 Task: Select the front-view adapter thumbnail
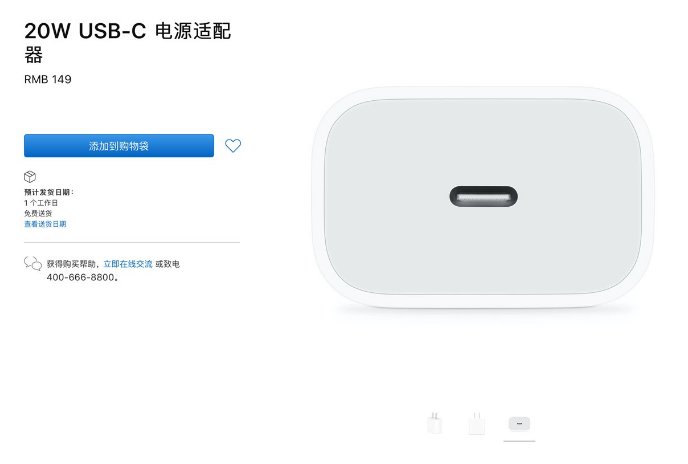477,424
